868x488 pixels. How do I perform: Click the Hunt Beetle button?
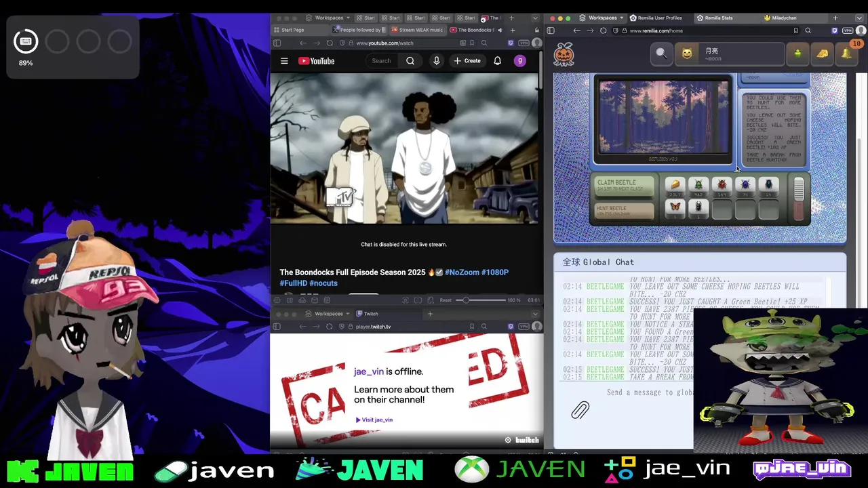click(624, 210)
